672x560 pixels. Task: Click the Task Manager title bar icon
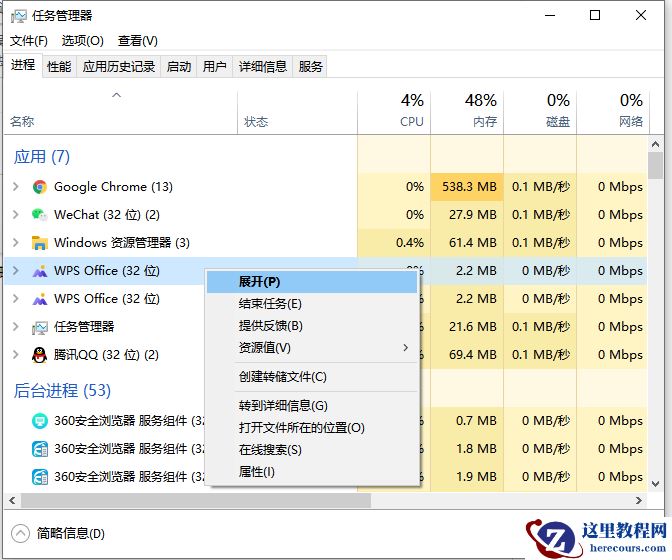18,16
